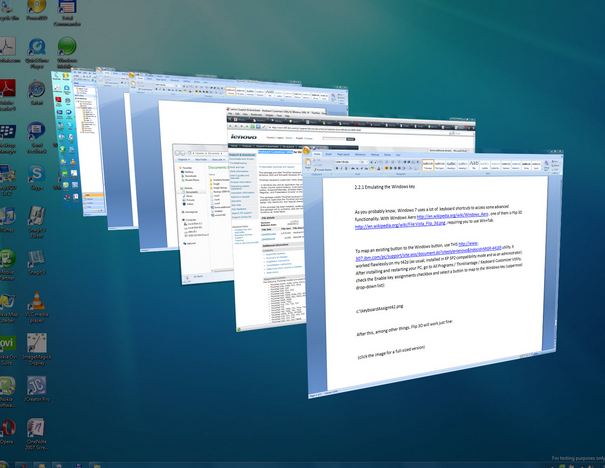605x468 pixels.
Task: Open the References tab in front Word window
Action: tap(360, 154)
